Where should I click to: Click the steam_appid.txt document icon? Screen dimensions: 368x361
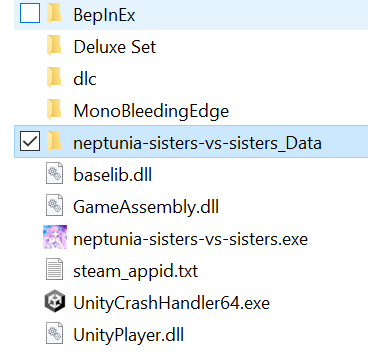[54, 269]
